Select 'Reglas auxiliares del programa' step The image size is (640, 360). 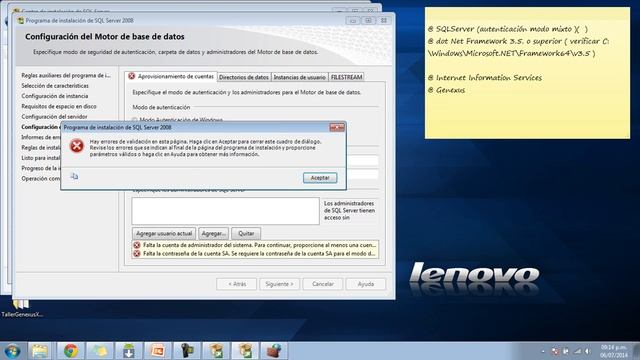[66, 76]
